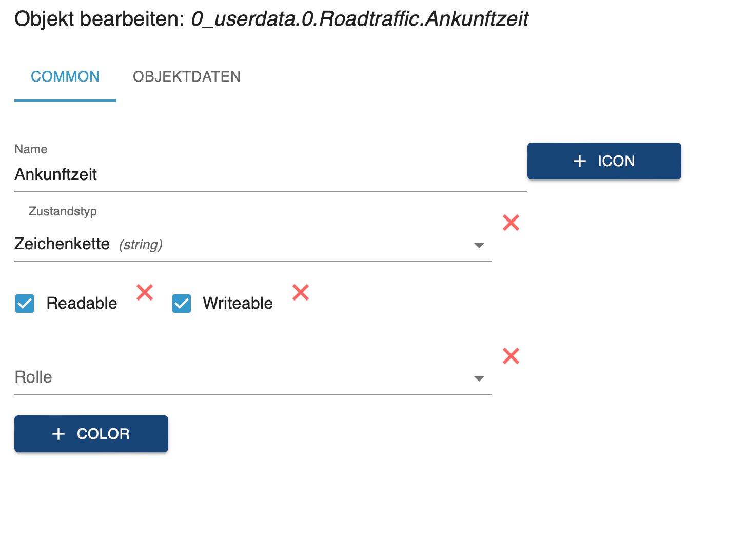Click the plus icon on COLOR button
Viewport: 746px width, 560px height.
click(x=59, y=434)
